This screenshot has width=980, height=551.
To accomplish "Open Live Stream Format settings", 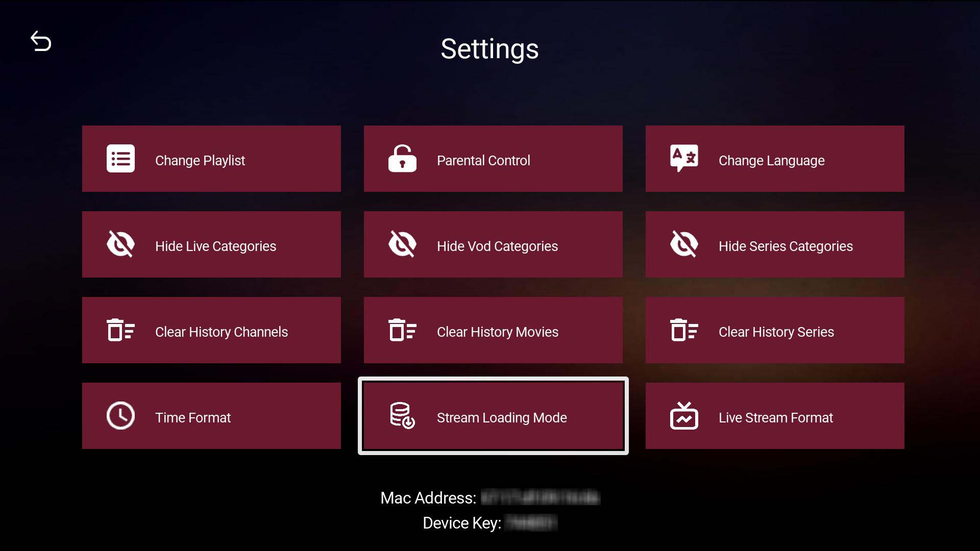I will pyautogui.click(x=775, y=416).
